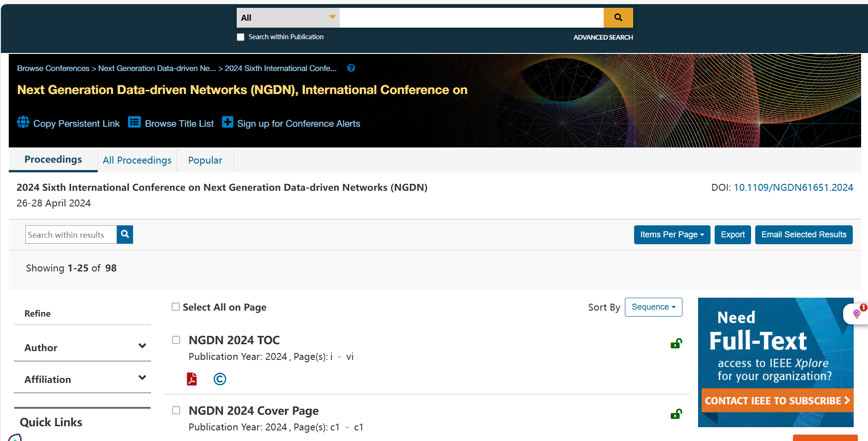Click into the main search text field
Image resolution: width=868 pixels, height=441 pixels.
coord(472,18)
